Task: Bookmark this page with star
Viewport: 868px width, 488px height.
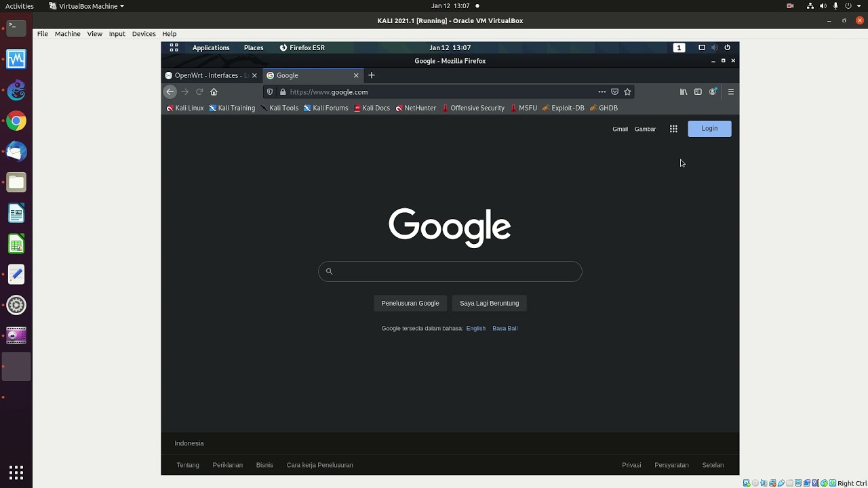Action: click(627, 91)
